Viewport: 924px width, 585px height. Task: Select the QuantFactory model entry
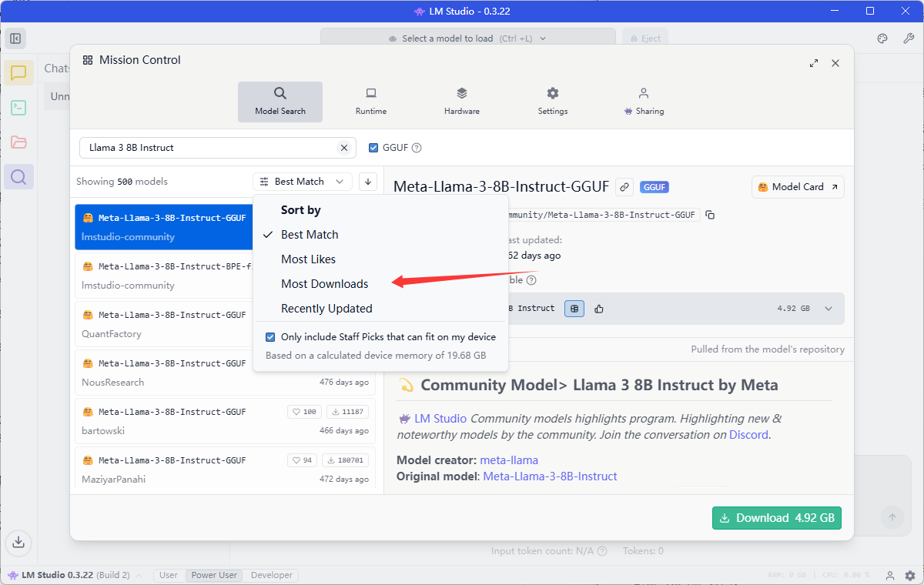click(163, 324)
